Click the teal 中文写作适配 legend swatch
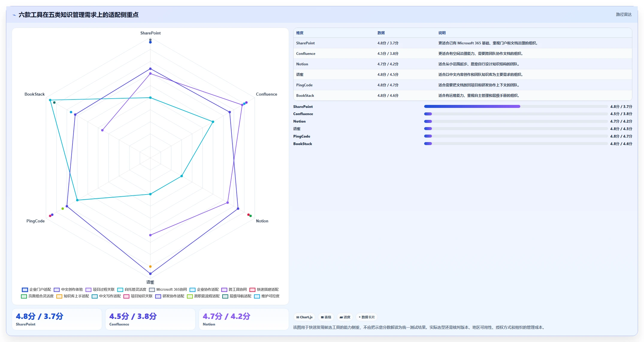 pyautogui.click(x=95, y=296)
